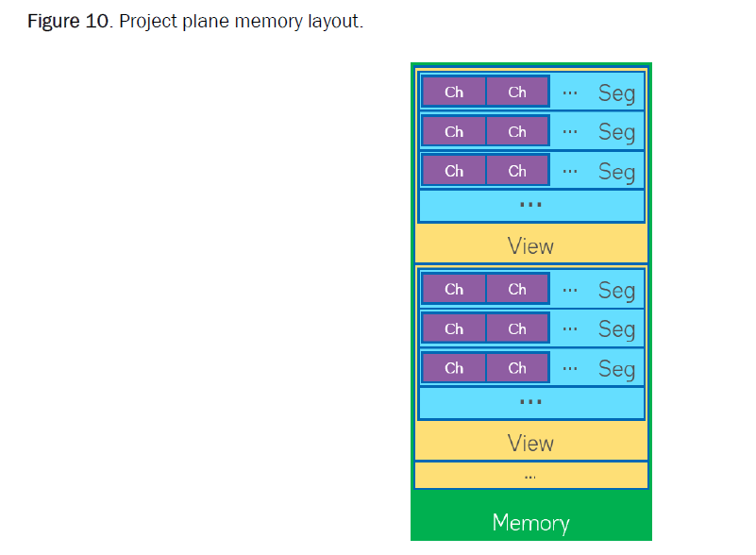Click the Seg label in lower view's first row
The image size is (756, 555).
pos(616,291)
